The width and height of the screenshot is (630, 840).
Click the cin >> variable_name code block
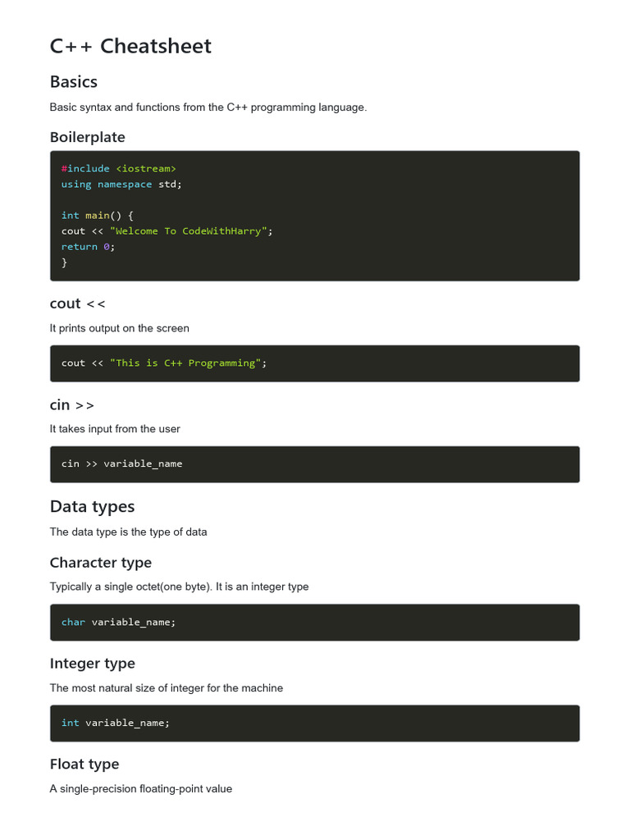tap(122, 463)
